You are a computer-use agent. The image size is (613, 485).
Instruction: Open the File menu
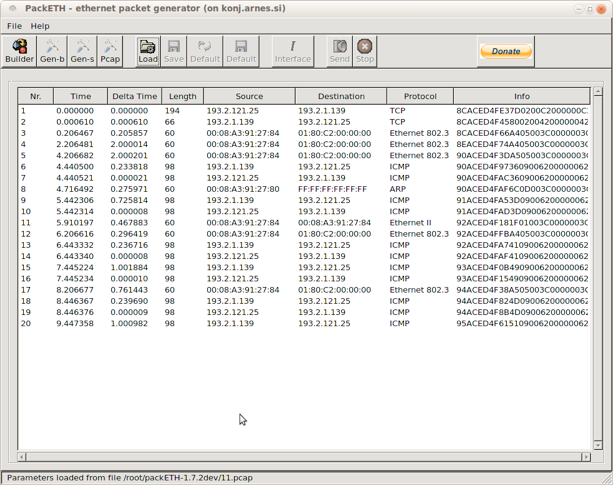click(14, 26)
